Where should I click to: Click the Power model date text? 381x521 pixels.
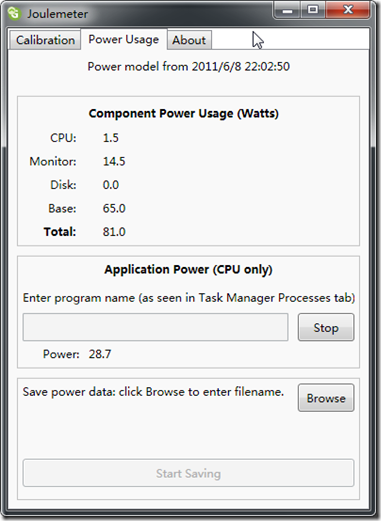coord(188,67)
